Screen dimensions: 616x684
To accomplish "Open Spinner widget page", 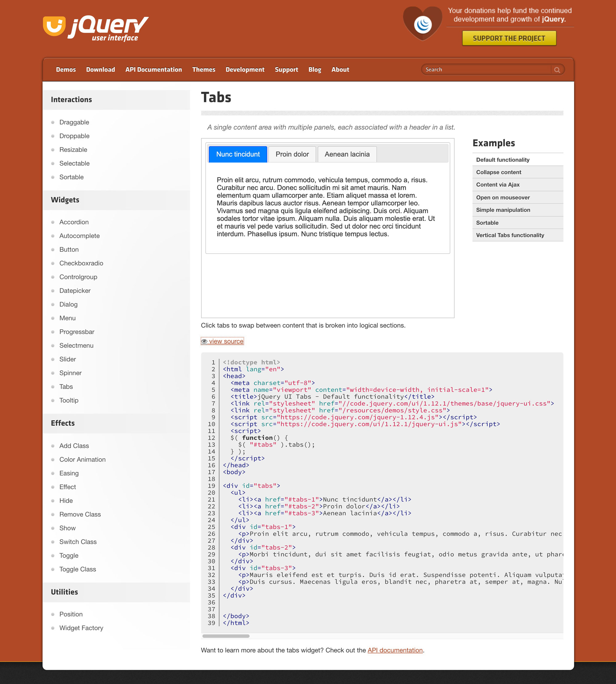I will point(71,373).
